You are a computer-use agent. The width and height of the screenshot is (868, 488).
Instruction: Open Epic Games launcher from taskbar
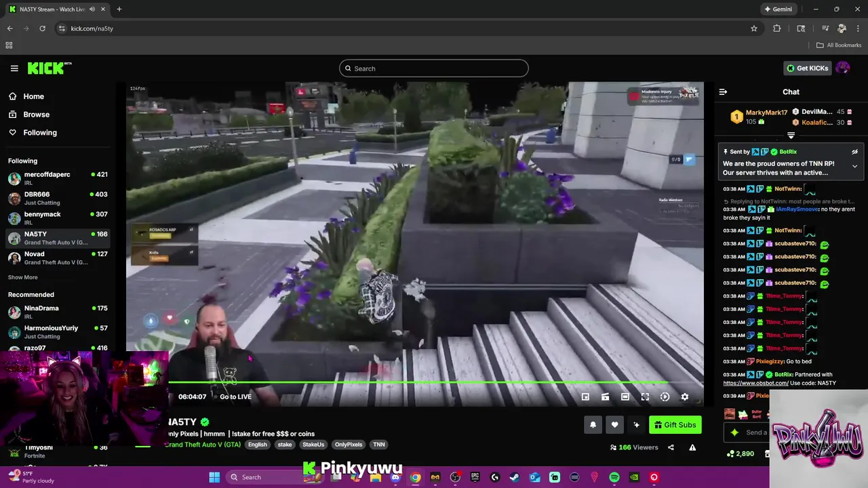pos(475,477)
